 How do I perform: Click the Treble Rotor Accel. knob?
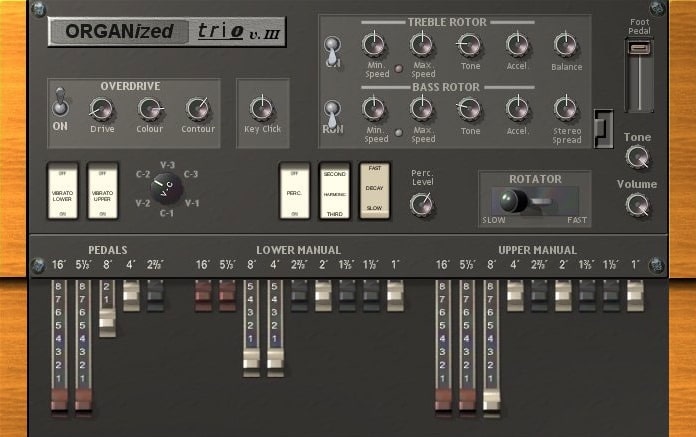pos(517,44)
